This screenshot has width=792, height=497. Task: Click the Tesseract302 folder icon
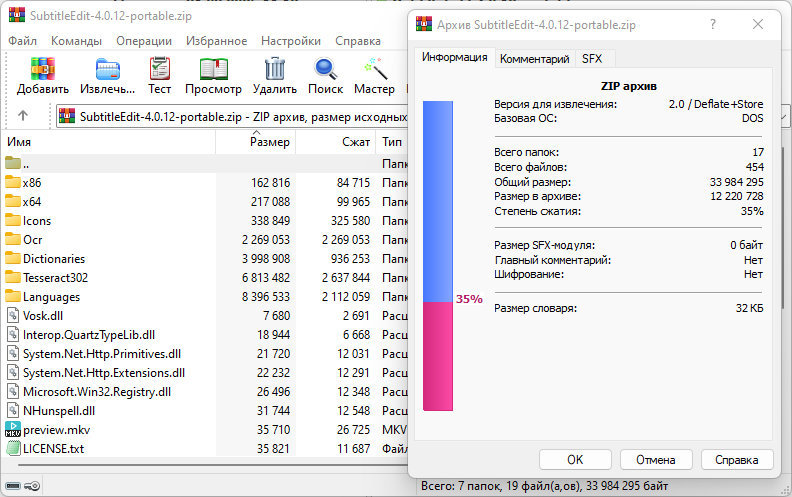[x=13, y=277]
